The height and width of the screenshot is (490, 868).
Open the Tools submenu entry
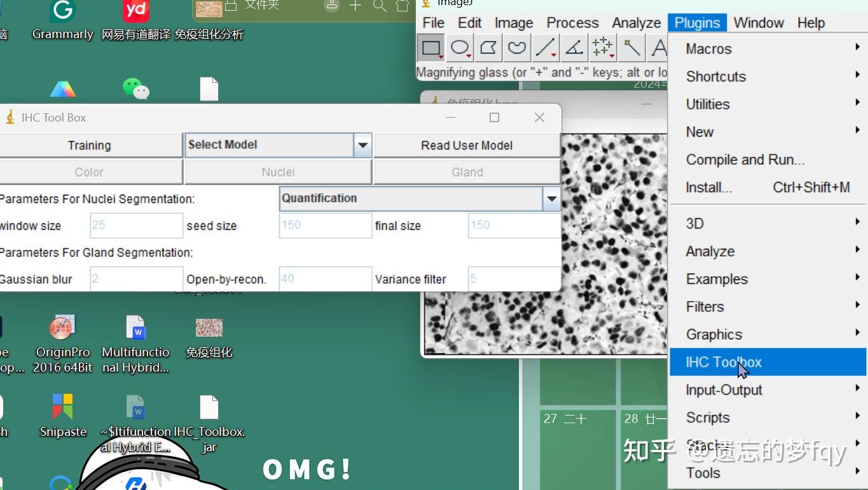coord(768,473)
